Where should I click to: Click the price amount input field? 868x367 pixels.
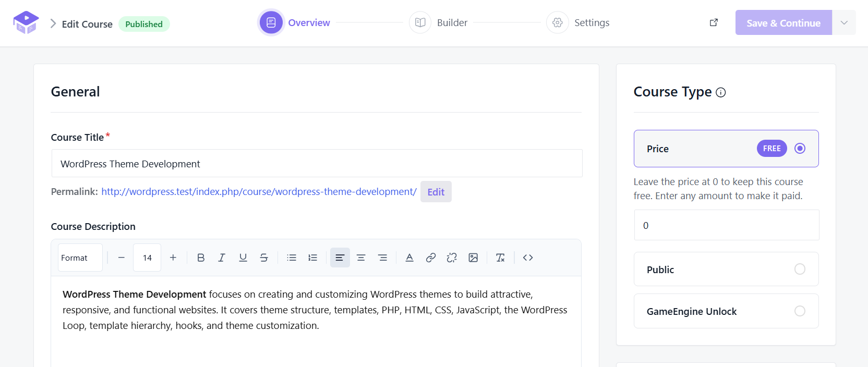[726, 225]
